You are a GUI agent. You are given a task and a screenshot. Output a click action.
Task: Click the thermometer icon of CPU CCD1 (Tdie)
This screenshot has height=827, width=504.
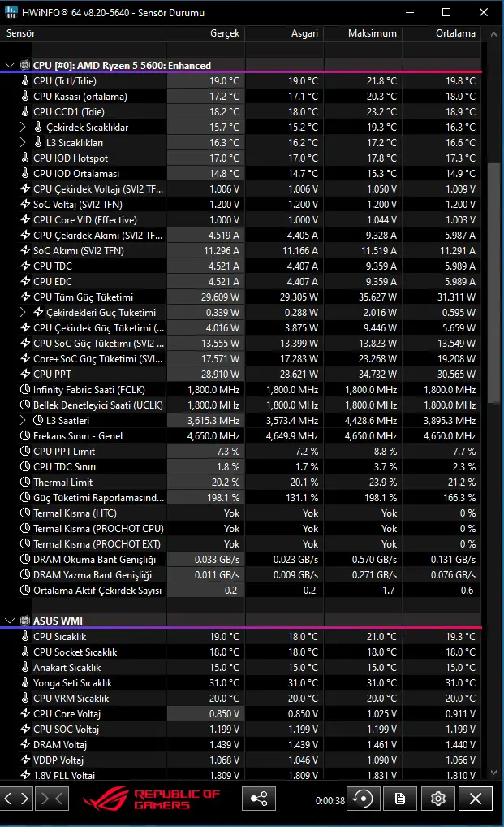click(x=24, y=111)
